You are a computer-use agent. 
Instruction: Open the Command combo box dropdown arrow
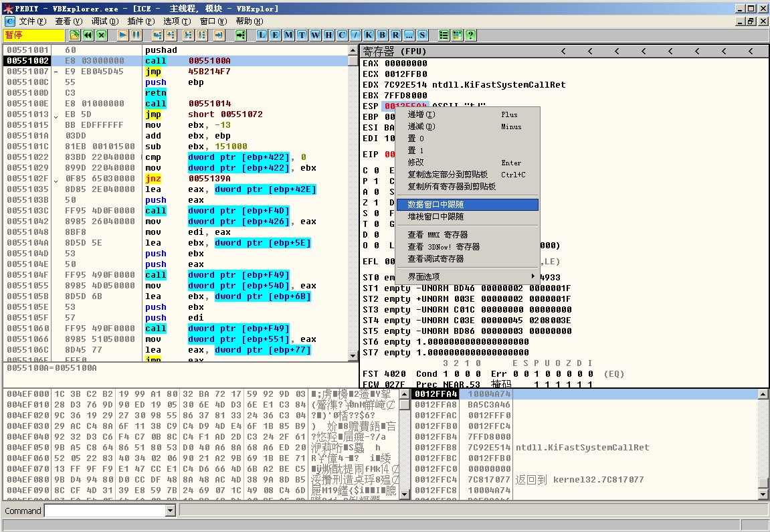pos(171,511)
